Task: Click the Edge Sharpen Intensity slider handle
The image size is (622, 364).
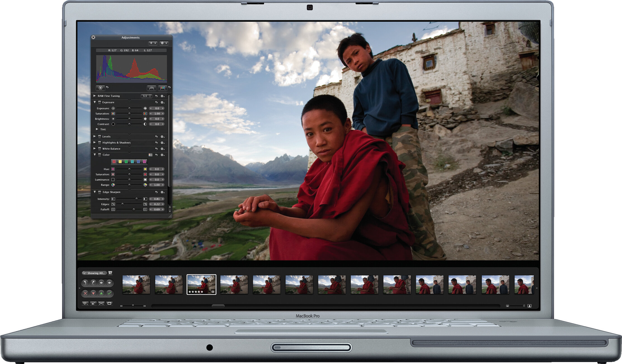Action: pyautogui.click(x=136, y=199)
